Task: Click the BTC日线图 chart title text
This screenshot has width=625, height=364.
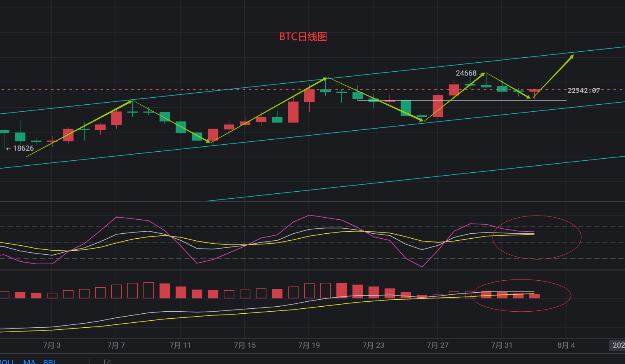Action: coord(303,37)
